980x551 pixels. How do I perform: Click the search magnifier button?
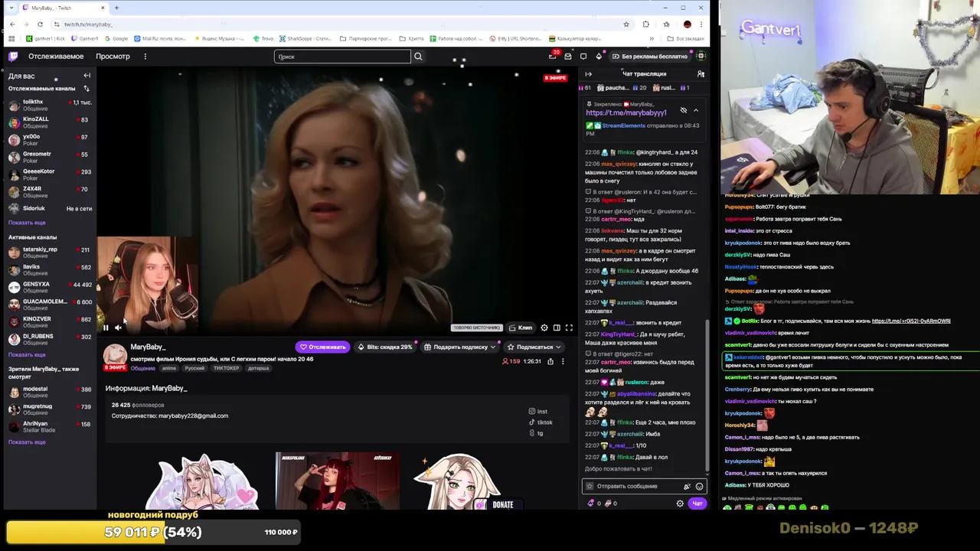418,56
